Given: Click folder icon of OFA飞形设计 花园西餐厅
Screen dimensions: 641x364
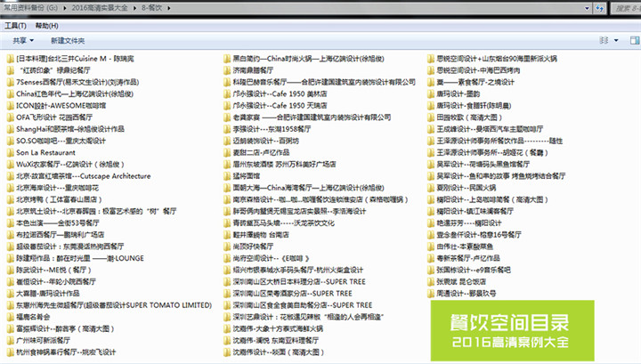Looking at the screenshot, I should pos(10,117).
